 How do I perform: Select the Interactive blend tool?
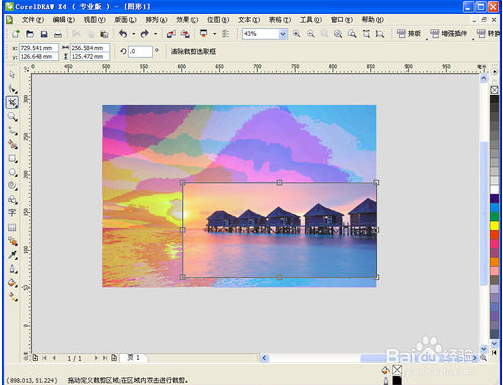[12, 241]
